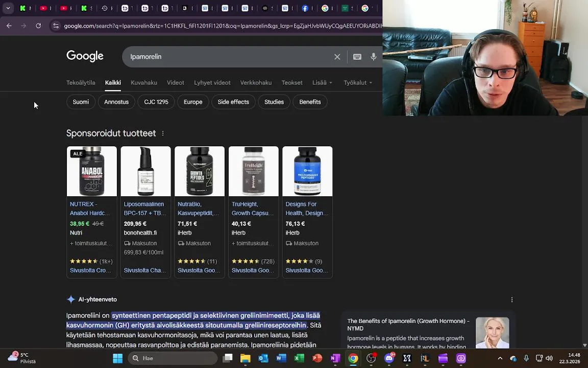This screenshot has height=368, width=588.
Task: View site information icon in address bar
Action: tap(56, 26)
